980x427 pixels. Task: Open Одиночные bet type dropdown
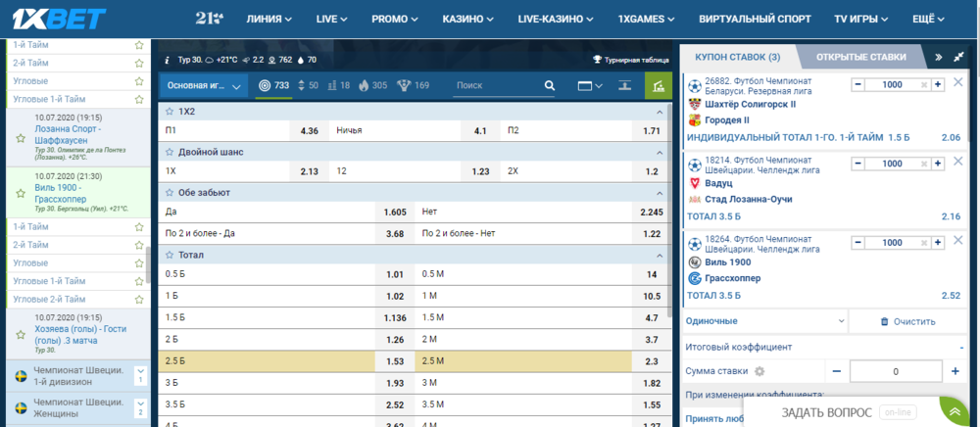[765, 321]
